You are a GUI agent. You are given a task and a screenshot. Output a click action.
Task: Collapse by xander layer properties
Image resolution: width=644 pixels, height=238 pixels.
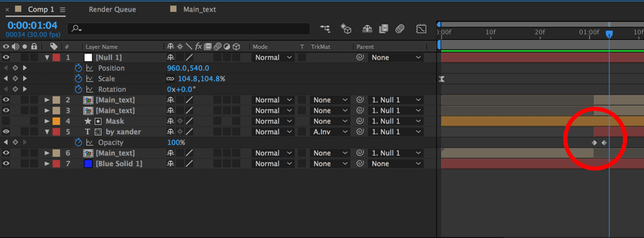pyautogui.click(x=47, y=132)
